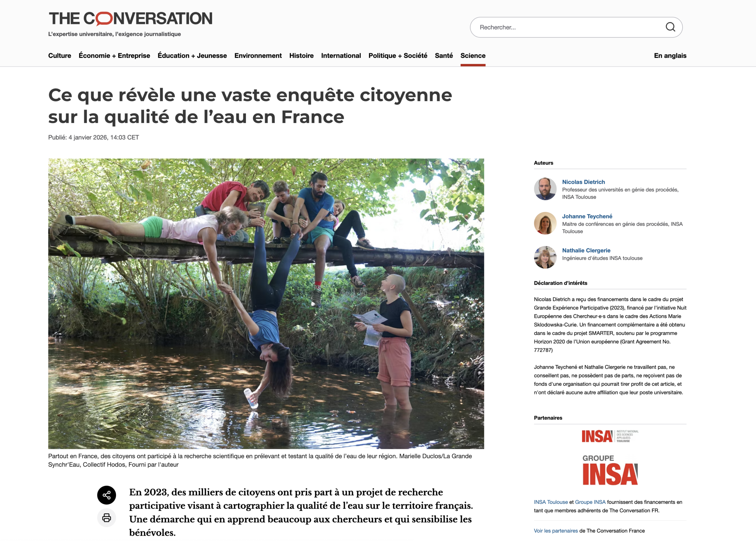Open Nicolas Dietrich author name link

click(583, 182)
